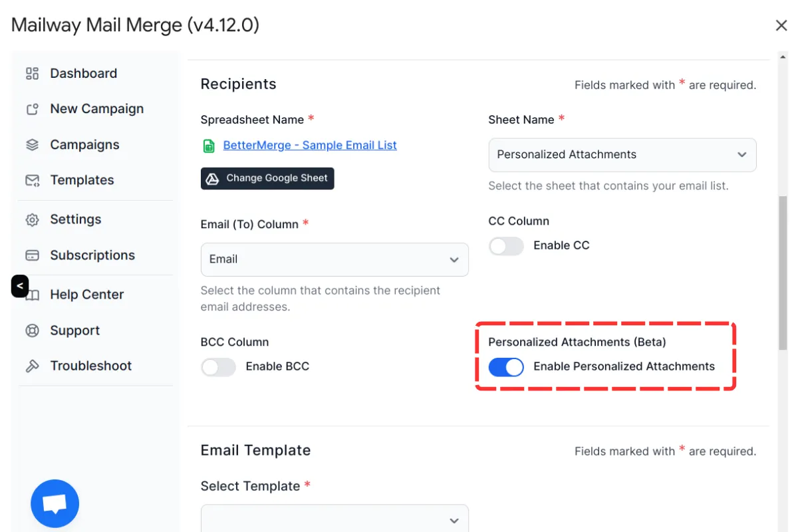Select the New Campaign icon
This screenshot has height=532, width=798.
32,108
